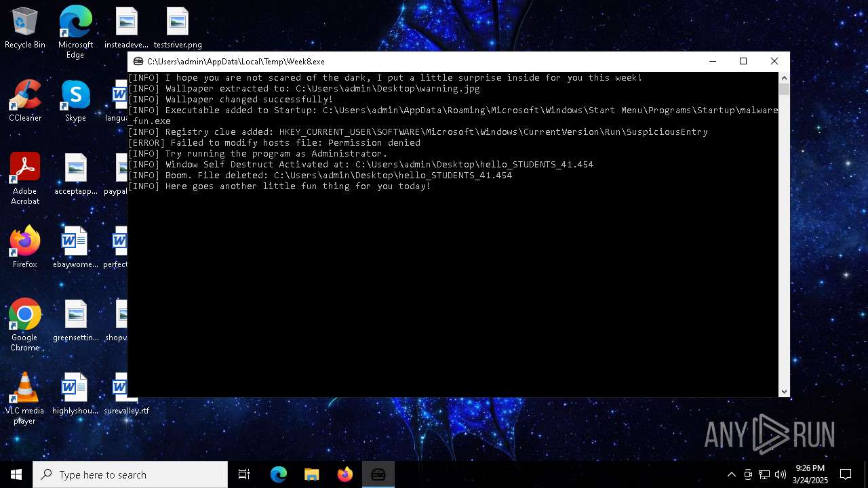Click the 'Here goes another little fun thing' line
868x488 pixels.
279,186
